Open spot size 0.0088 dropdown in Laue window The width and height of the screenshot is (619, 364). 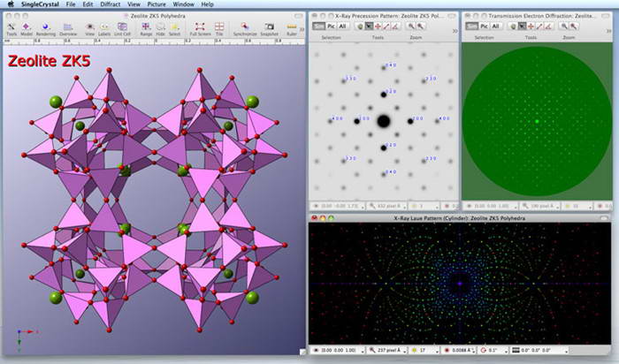click(458, 350)
